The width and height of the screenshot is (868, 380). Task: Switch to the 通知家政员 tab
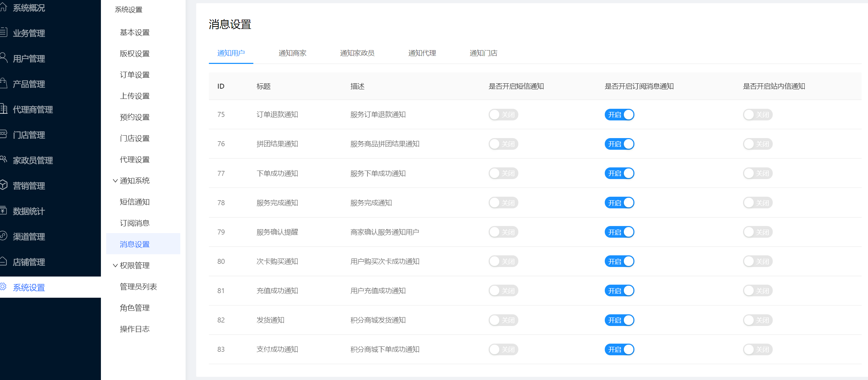(x=357, y=53)
